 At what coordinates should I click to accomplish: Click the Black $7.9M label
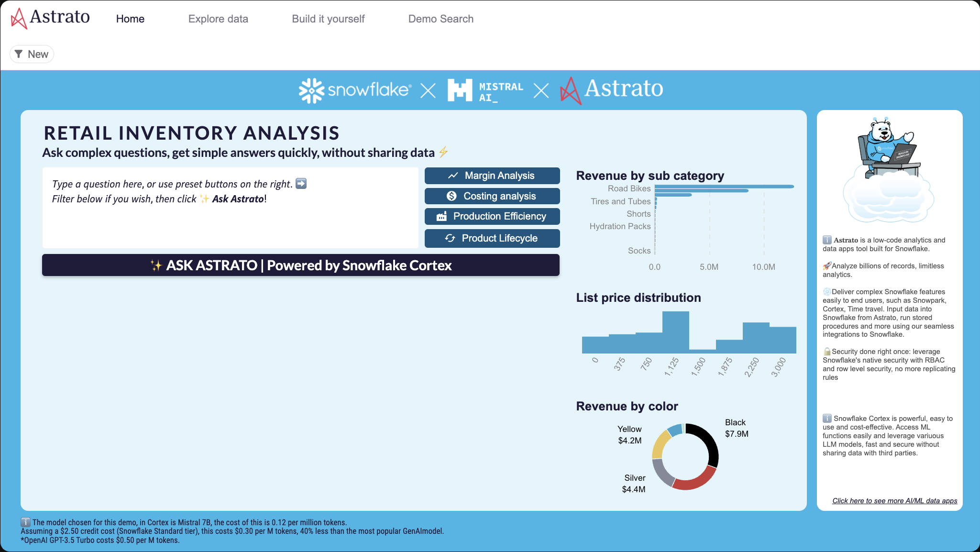pos(737,428)
